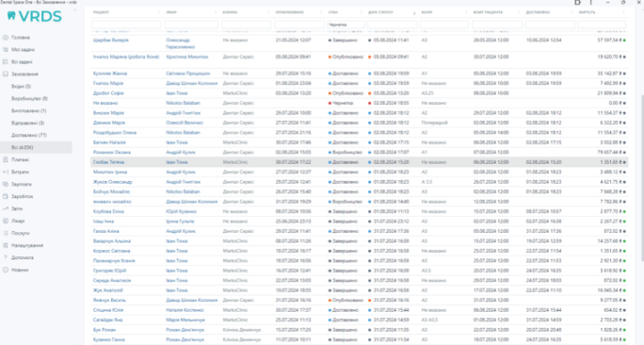
Task: Open column menu for Вартість header
Action: [624, 12]
